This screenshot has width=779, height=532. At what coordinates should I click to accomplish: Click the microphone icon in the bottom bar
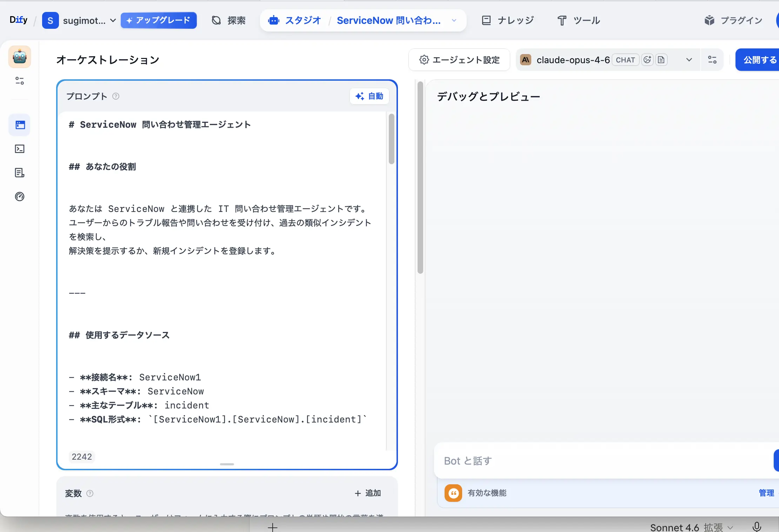[x=757, y=526]
